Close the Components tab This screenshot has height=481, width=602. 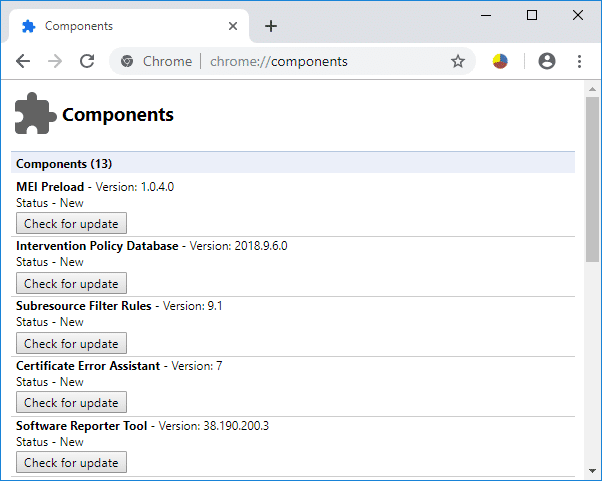click(233, 26)
